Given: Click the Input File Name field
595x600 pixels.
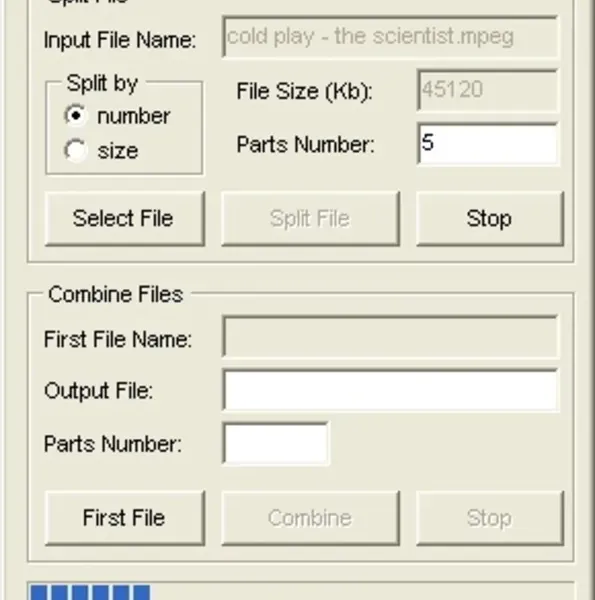Looking at the screenshot, I should click(390, 37).
